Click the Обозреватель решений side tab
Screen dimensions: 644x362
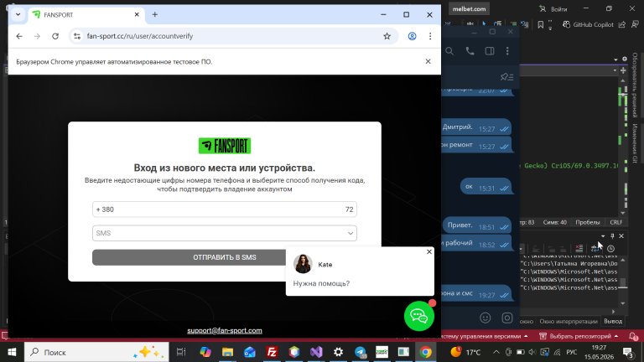[635, 85]
